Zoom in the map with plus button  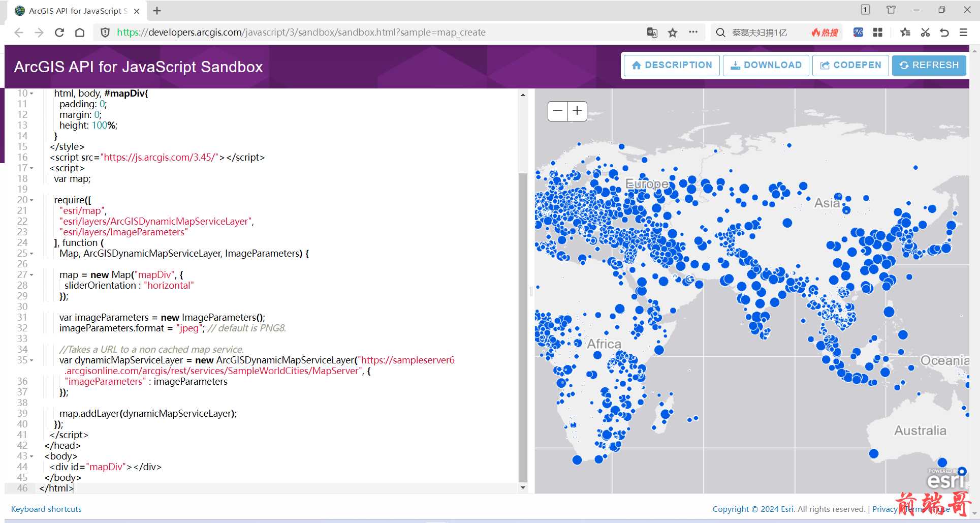[577, 111]
